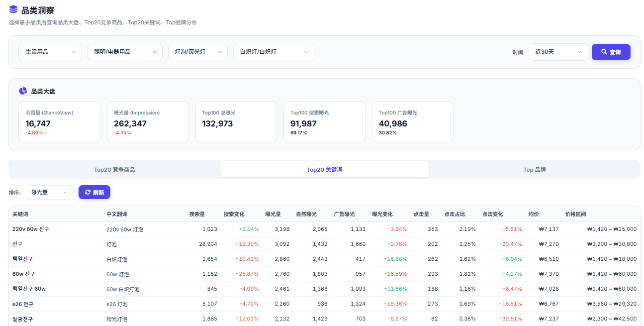Viewport: 644px width, 326px height.
Task: Click the 点击变化 column header
Action: 493,214
